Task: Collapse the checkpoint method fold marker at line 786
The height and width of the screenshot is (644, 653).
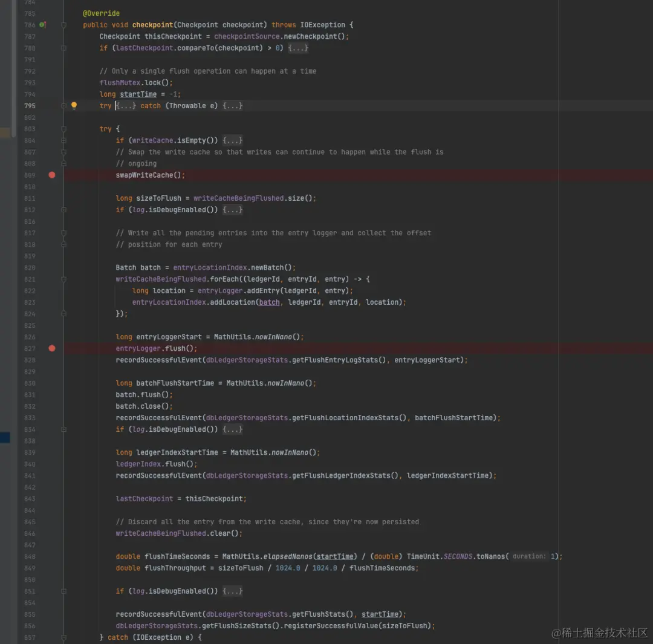Action: [x=63, y=25]
